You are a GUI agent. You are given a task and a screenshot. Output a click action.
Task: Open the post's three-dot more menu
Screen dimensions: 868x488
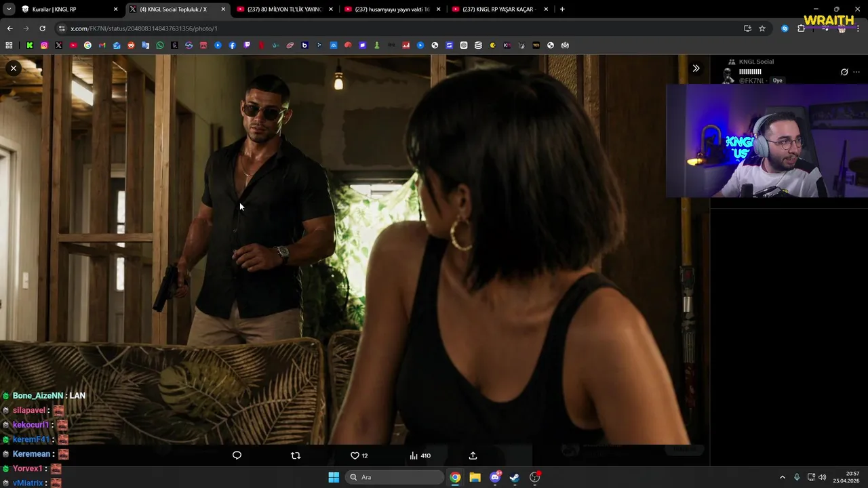click(856, 72)
